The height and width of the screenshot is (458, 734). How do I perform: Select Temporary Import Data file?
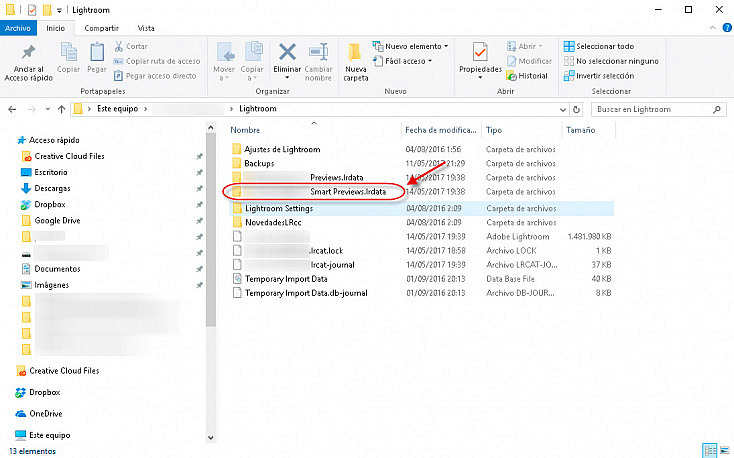coord(286,279)
